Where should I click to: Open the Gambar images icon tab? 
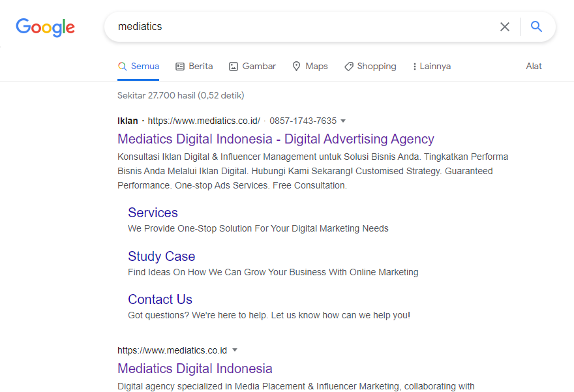point(234,66)
